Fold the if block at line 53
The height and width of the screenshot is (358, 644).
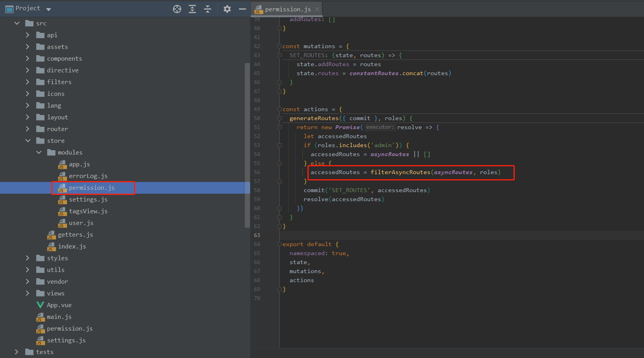coord(279,145)
